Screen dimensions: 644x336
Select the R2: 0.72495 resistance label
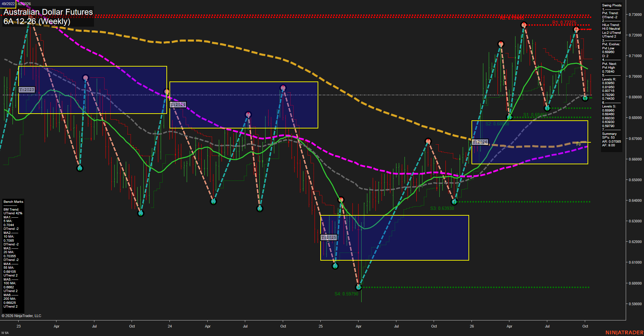pos(512,18)
